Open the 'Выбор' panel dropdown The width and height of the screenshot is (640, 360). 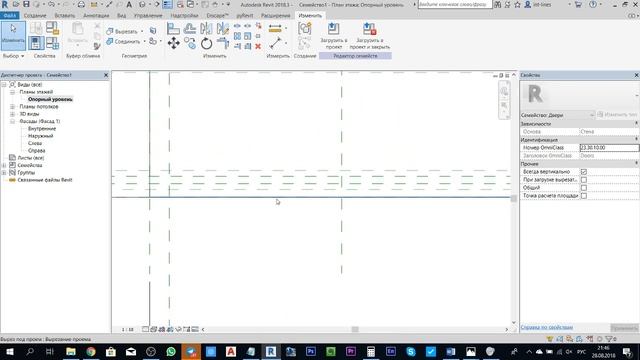click(13, 56)
